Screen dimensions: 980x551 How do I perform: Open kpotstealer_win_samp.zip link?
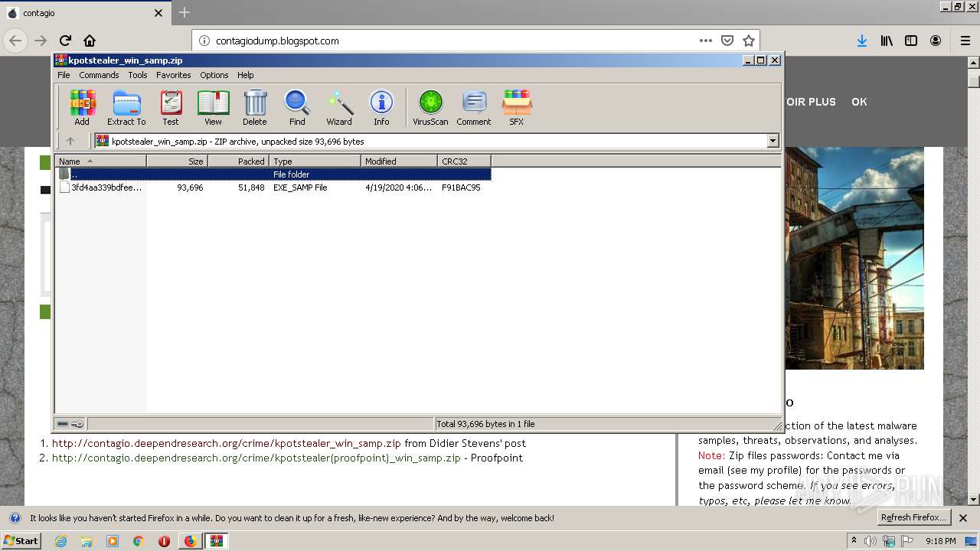point(227,443)
